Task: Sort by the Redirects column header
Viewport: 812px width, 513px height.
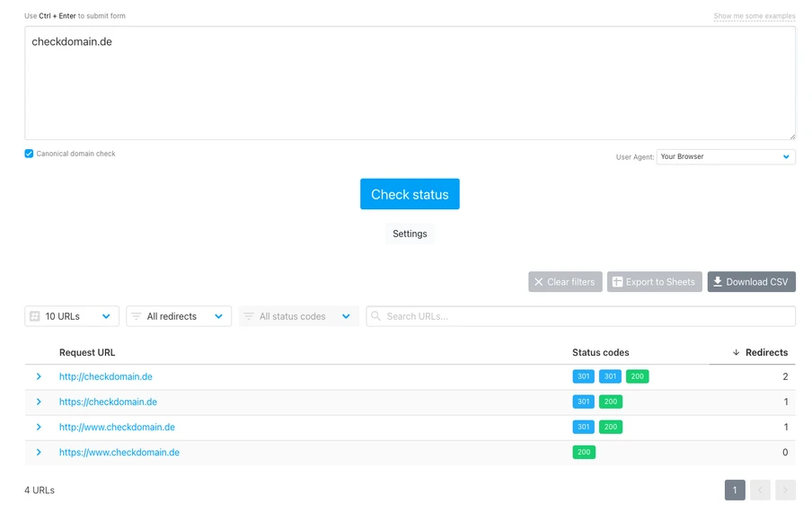Action: point(760,352)
